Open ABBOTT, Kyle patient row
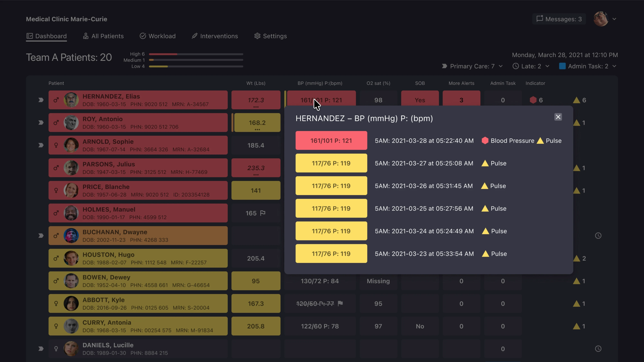 (138, 304)
